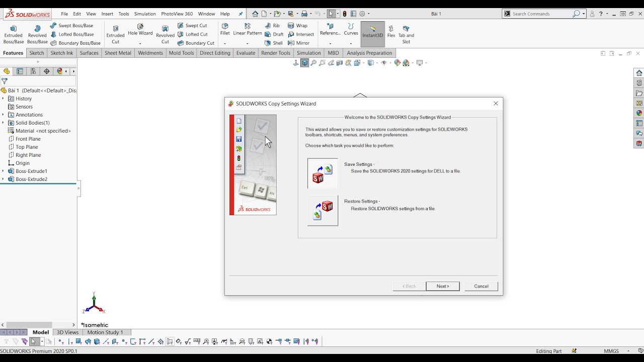This screenshot has height=362, width=644.
Task: Select Top Plane in the tree
Action: pos(23,147)
